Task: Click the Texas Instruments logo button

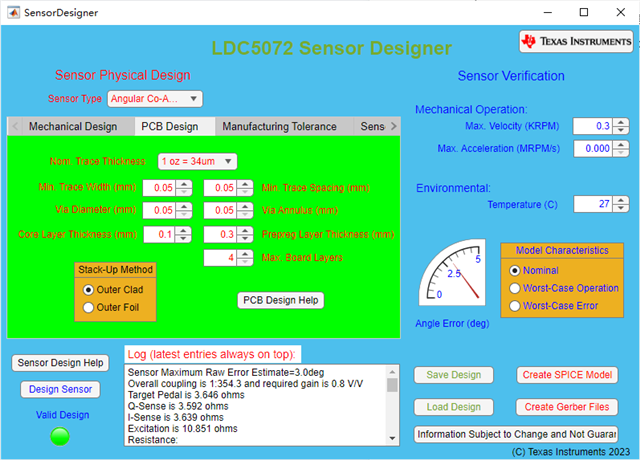Action: pos(576,41)
